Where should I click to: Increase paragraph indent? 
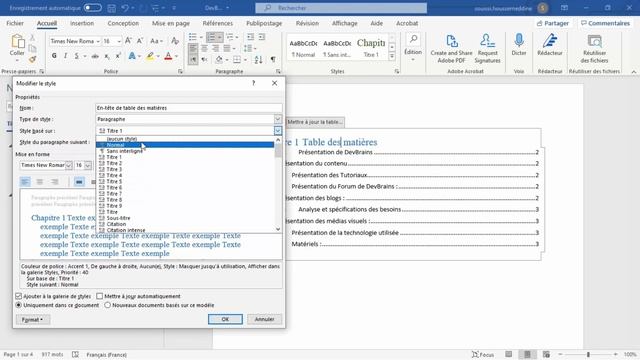262,37
